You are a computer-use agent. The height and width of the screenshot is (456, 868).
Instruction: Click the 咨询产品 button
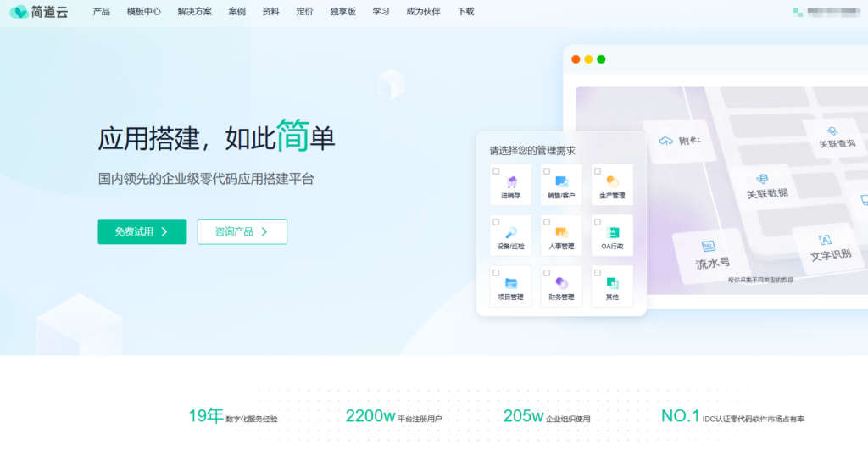(x=242, y=231)
